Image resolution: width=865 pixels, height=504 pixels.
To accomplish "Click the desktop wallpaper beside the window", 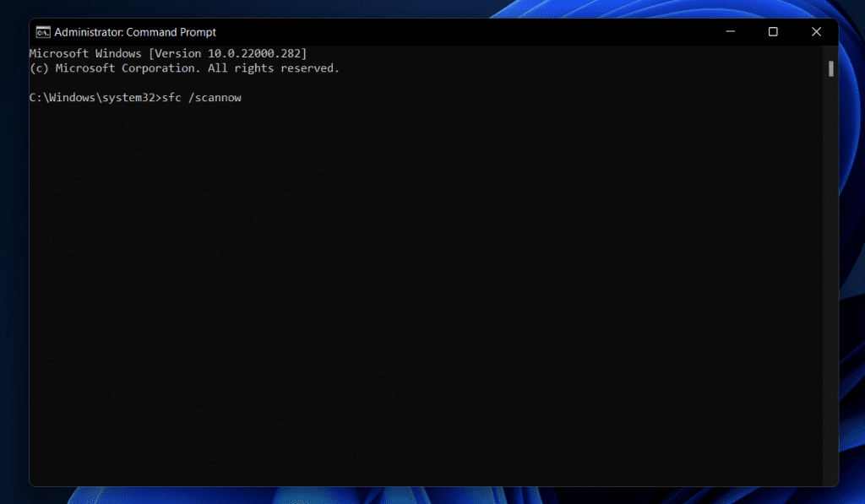I will 853,253.
